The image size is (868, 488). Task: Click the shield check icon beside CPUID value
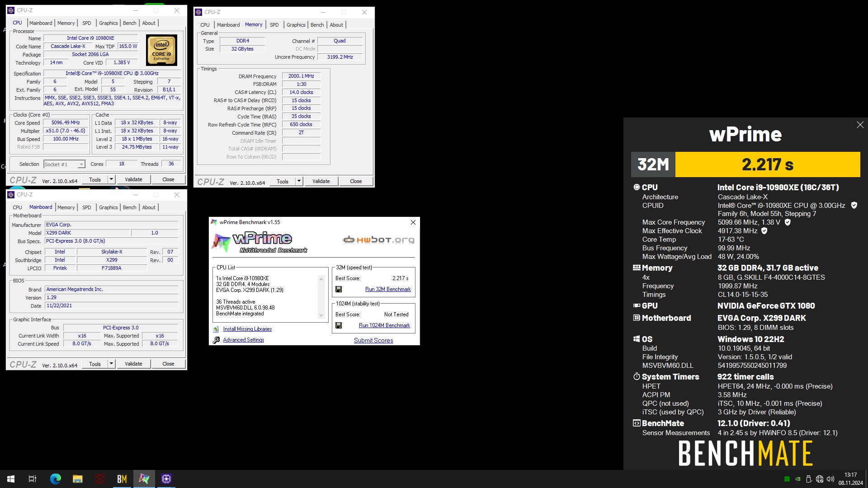pyautogui.click(x=854, y=205)
